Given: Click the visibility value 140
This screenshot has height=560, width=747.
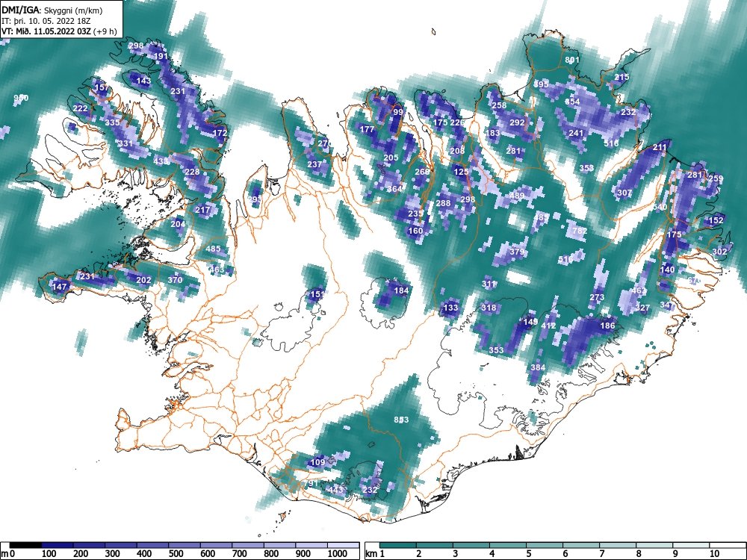Looking at the screenshot, I should (x=667, y=270).
